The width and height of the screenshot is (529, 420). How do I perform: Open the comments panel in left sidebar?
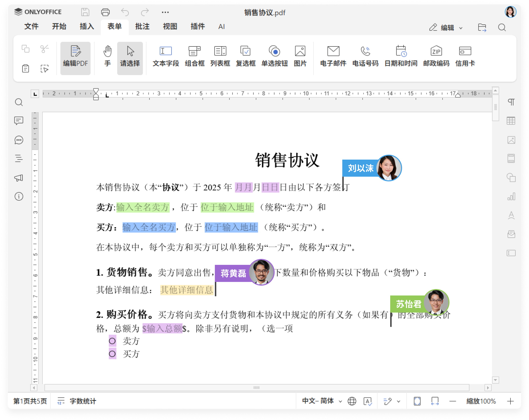[x=19, y=121]
